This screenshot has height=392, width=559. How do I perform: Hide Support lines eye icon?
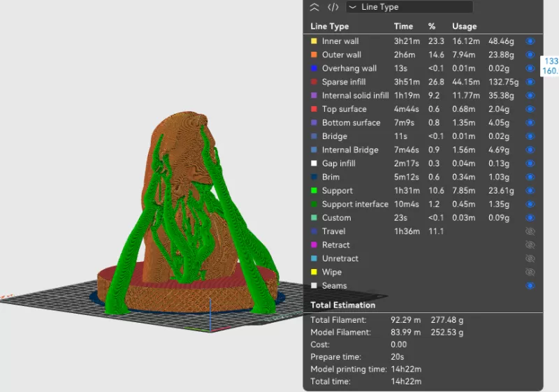point(530,191)
